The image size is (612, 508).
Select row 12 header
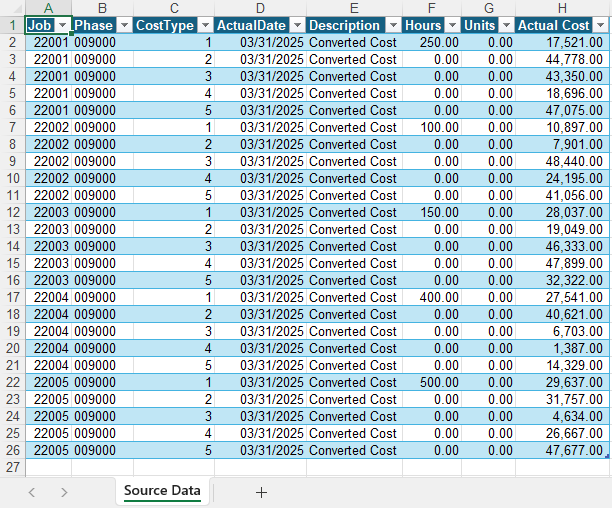coord(12,212)
